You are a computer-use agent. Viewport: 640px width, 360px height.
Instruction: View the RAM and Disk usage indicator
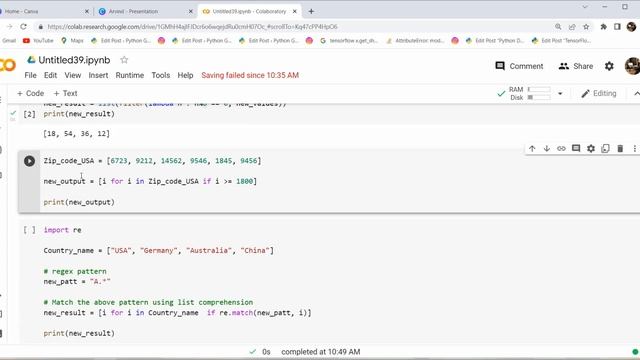coord(529,93)
